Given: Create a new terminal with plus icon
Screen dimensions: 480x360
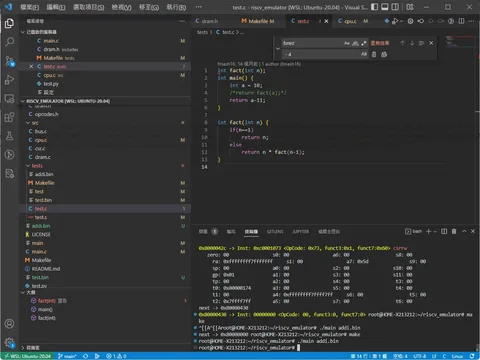Looking at the screenshot, I should tap(428, 231).
